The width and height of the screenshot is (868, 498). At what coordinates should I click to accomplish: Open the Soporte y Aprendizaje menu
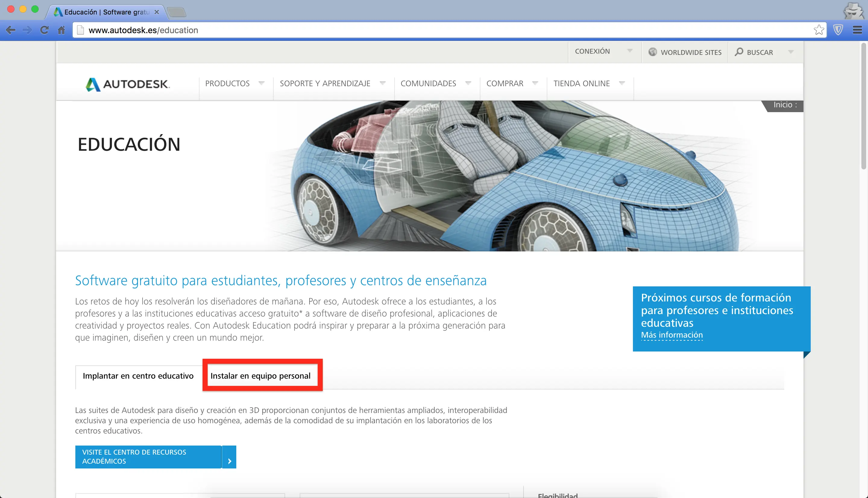coord(325,84)
